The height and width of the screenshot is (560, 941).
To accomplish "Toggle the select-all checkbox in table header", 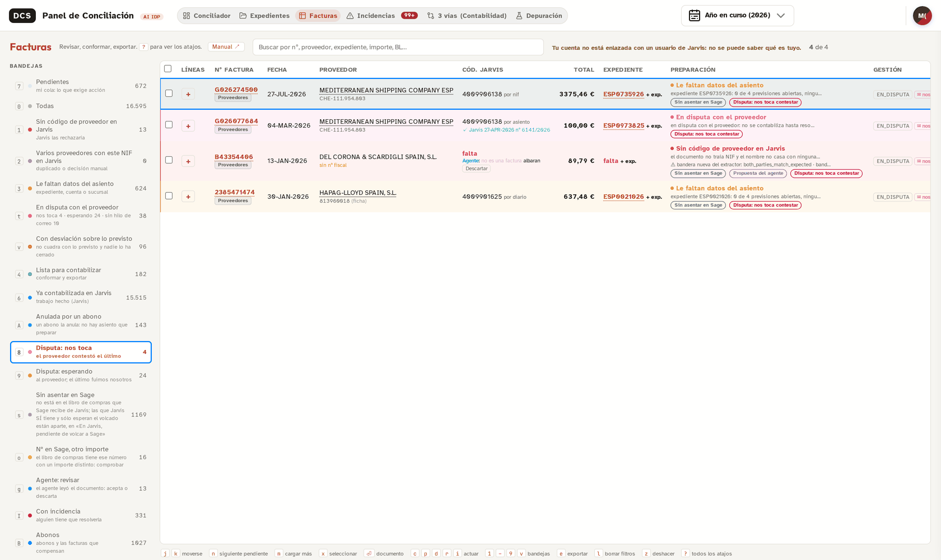I will point(167,69).
